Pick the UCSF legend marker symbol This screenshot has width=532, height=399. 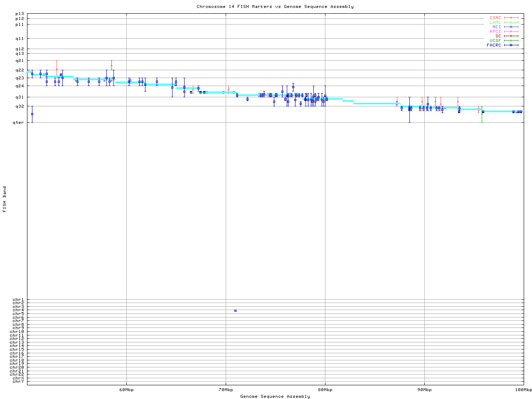[x=511, y=41]
